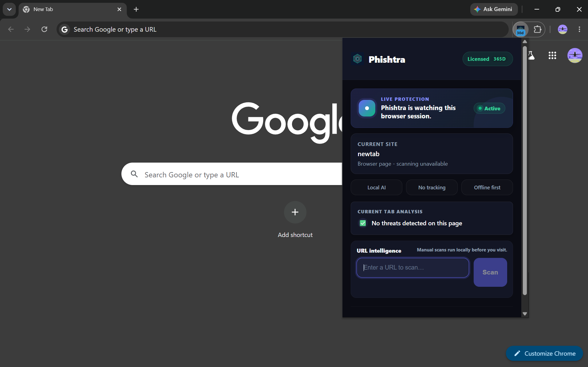
Task: Select the No tracking chip
Action: pyautogui.click(x=432, y=187)
